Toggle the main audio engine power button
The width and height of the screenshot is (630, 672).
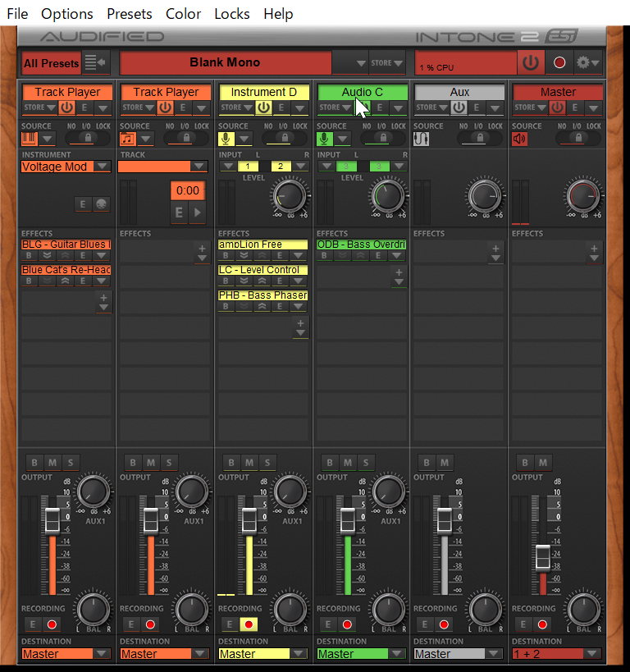(531, 63)
